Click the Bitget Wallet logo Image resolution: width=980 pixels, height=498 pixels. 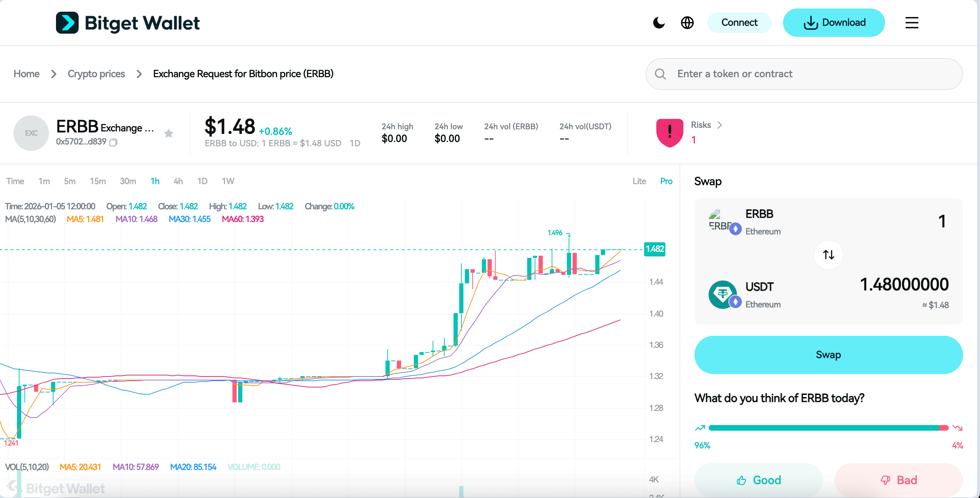tap(128, 22)
